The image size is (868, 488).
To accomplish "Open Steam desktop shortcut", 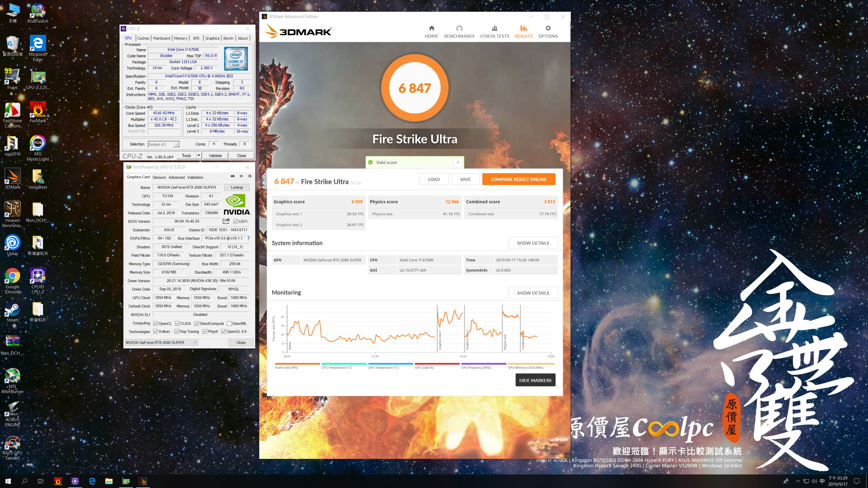I will tap(12, 312).
